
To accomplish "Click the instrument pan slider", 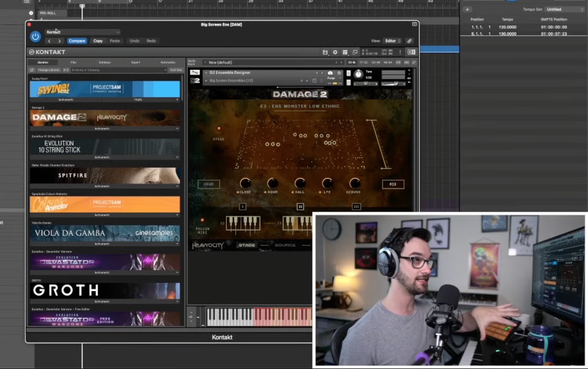I will point(366,83).
